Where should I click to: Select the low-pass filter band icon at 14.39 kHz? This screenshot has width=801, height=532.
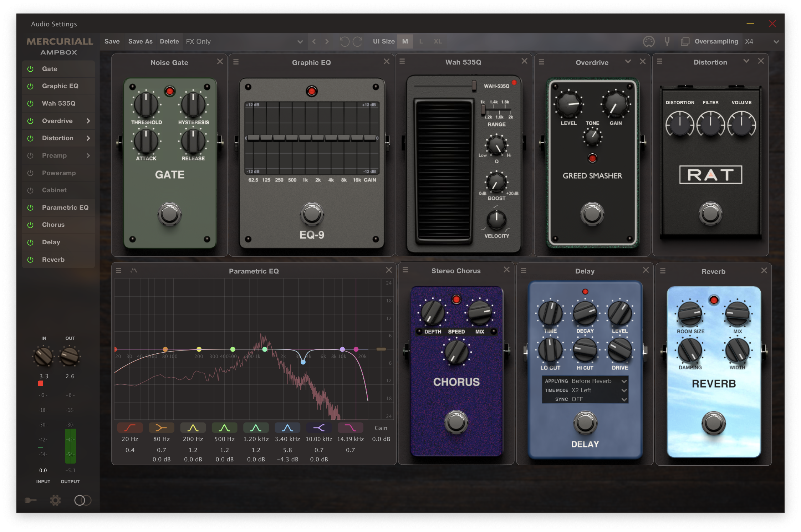click(350, 428)
